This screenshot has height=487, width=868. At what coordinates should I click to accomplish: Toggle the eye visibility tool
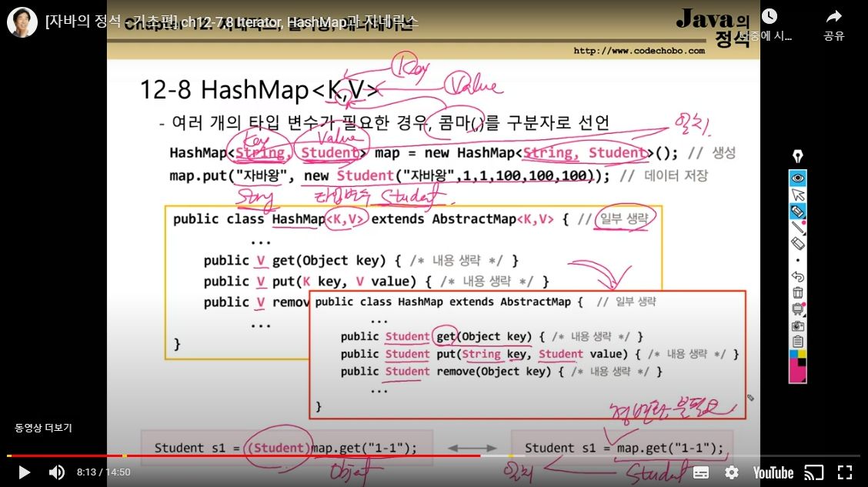(798, 178)
